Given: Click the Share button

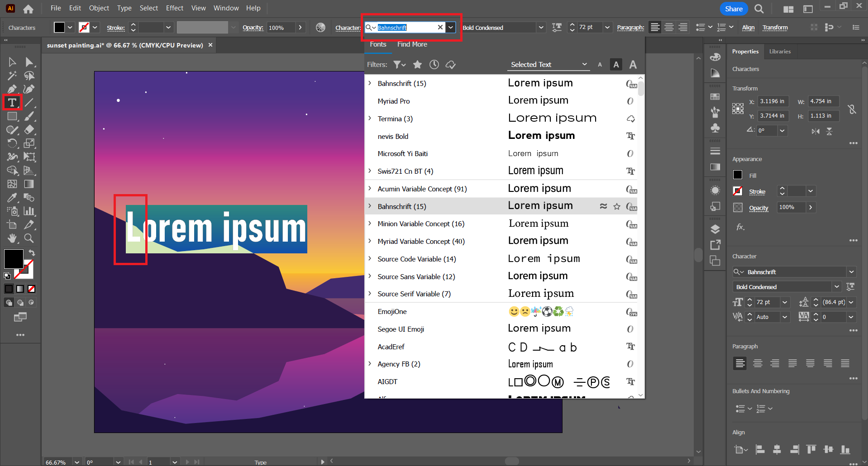Looking at the screenshot, I should tap(733, 8).
